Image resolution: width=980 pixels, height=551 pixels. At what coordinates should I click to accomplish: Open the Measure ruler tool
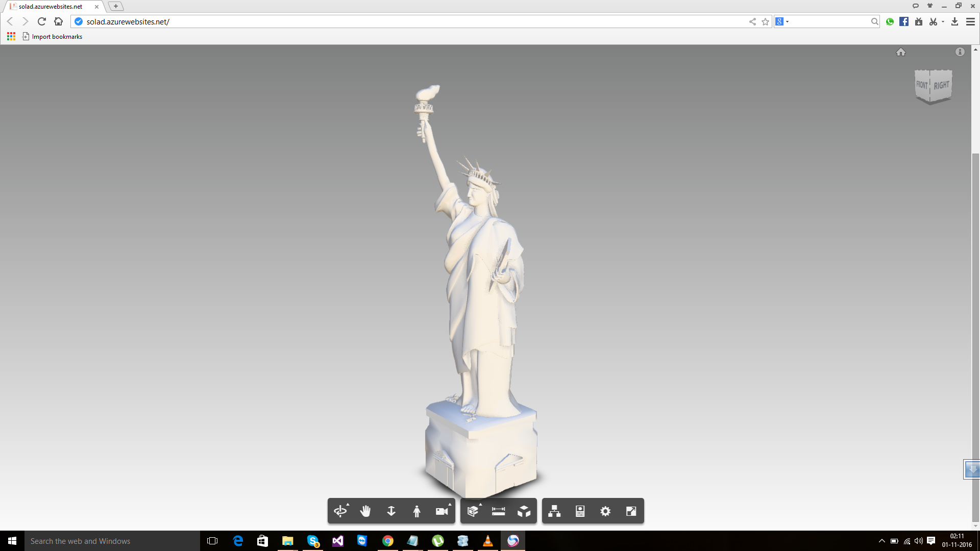tap(498, 511)
